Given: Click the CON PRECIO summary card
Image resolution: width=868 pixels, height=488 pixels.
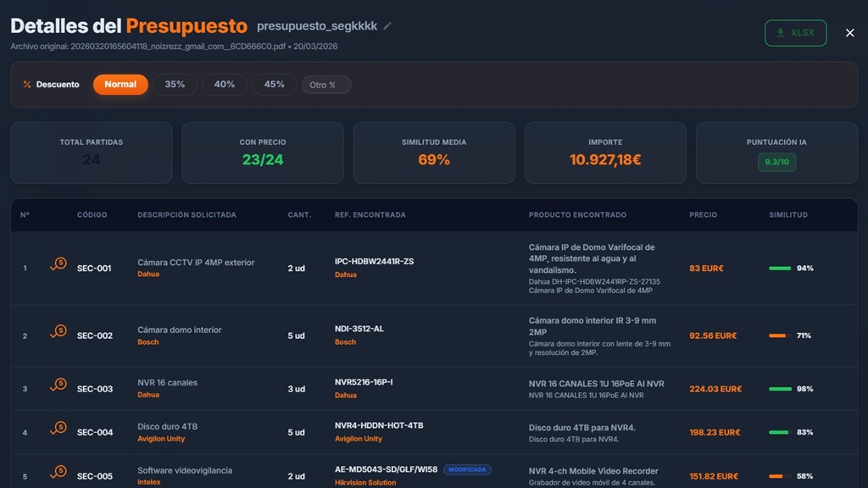Looking at the screenshot, I should coord(262,152).
